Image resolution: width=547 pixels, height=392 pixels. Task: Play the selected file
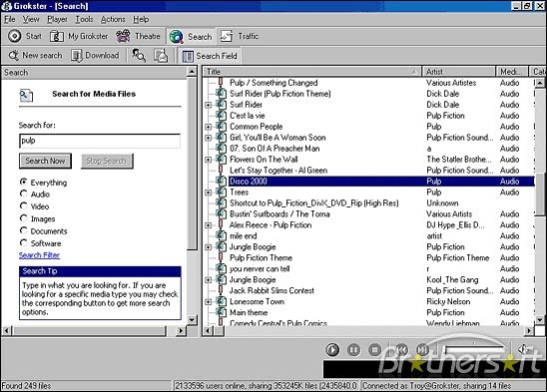pyautogui.click(x=332, y=349)
